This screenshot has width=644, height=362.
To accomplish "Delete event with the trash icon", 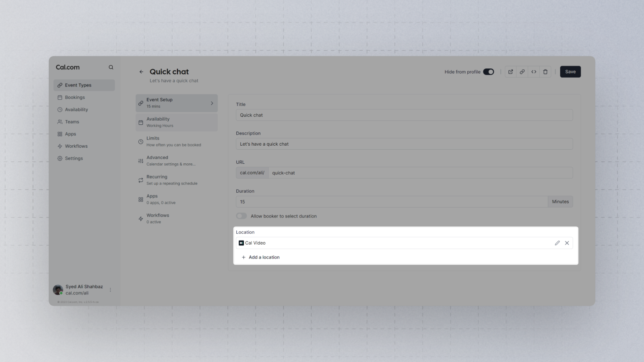I will coord(545,72).
